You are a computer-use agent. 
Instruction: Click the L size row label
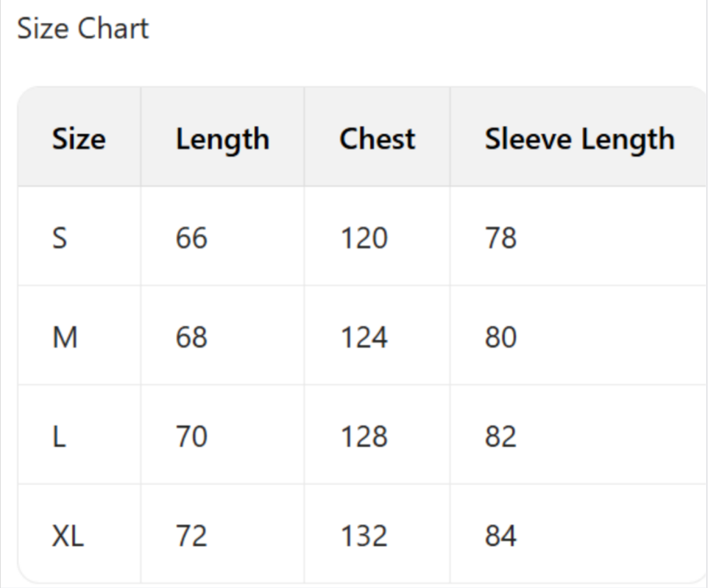click(x=59, y=436)
